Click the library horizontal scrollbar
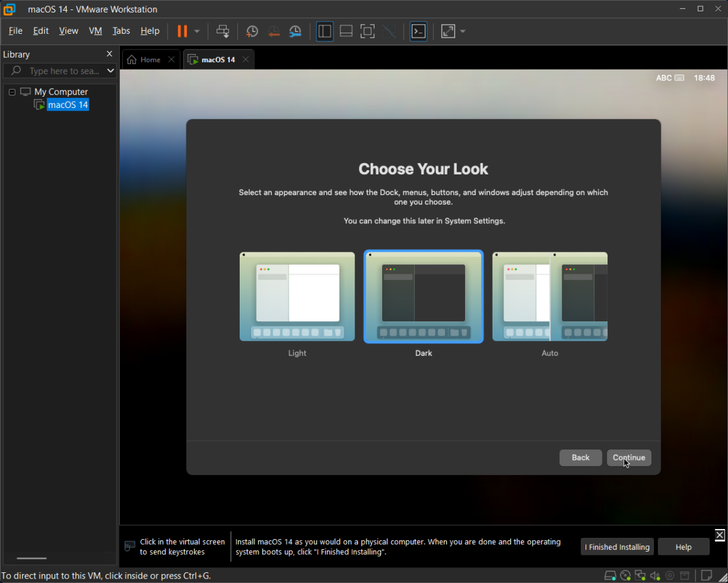 [31, 558]
